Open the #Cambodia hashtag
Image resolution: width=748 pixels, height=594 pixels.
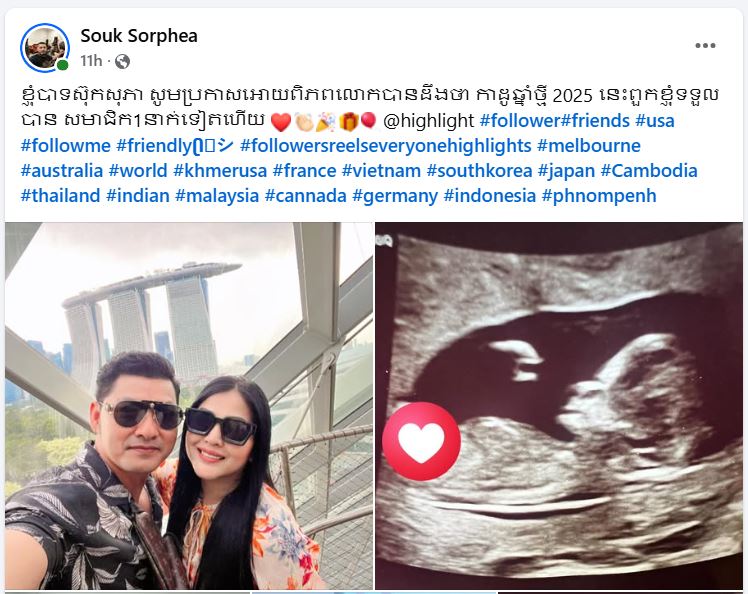pyautogui.click(x=649, y=170)
